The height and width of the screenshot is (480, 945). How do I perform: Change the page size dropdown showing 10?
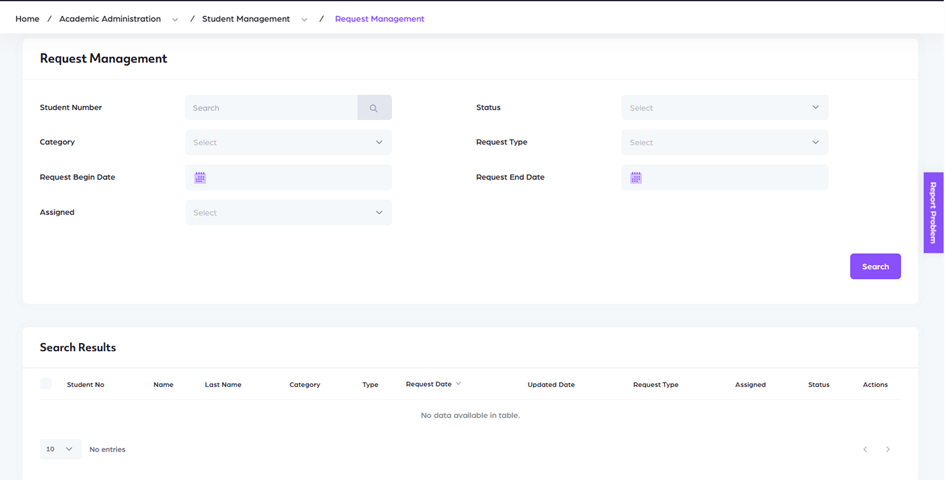pos(60,450)
